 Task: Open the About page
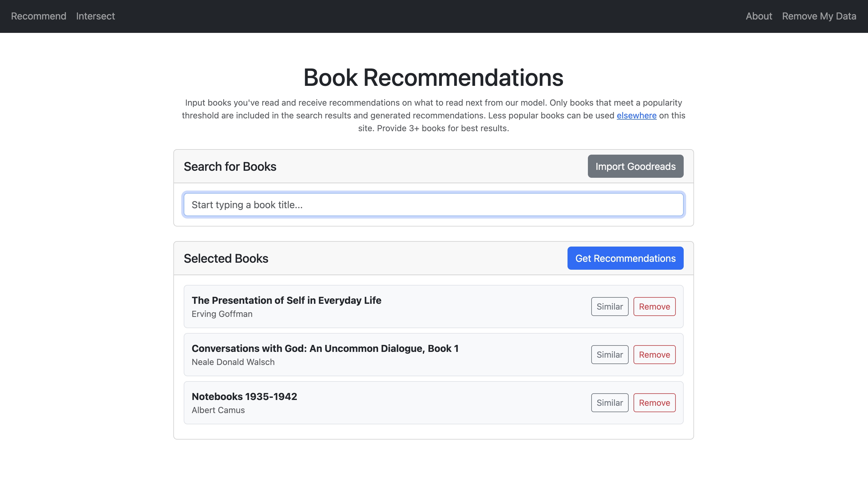point(759,16)
